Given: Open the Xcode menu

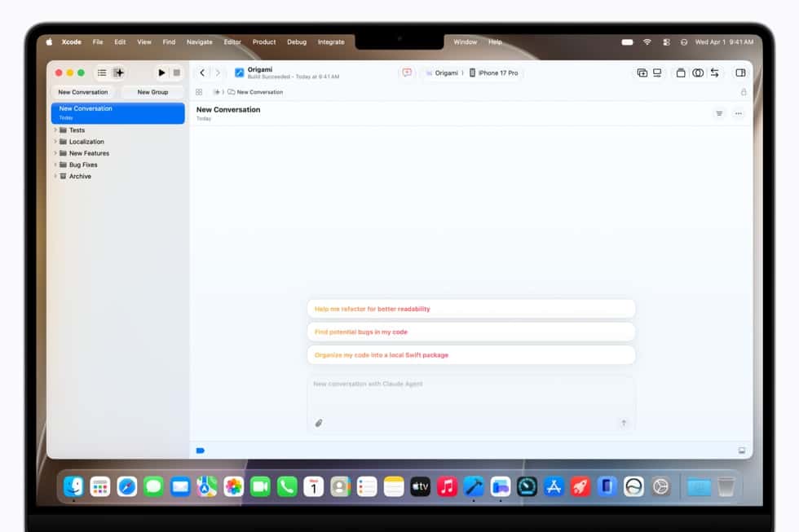Looking at the screenshot, I should point(72,42).
